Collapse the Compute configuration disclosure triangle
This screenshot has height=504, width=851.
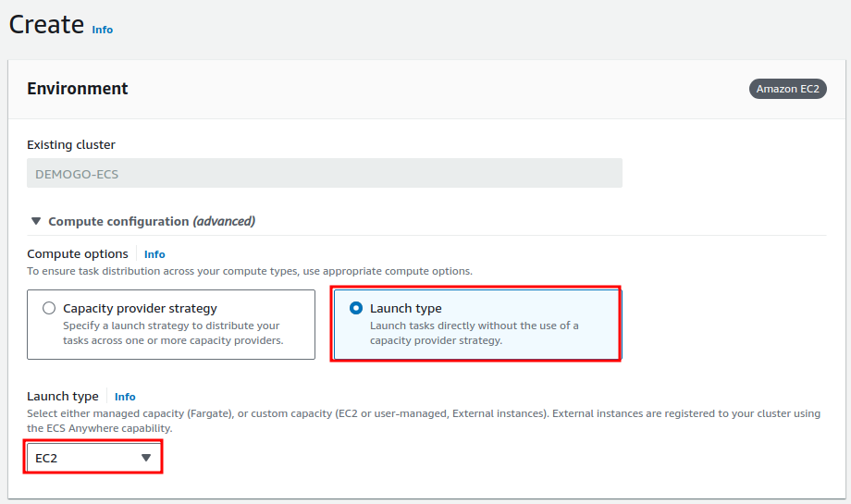click(36, 221)
